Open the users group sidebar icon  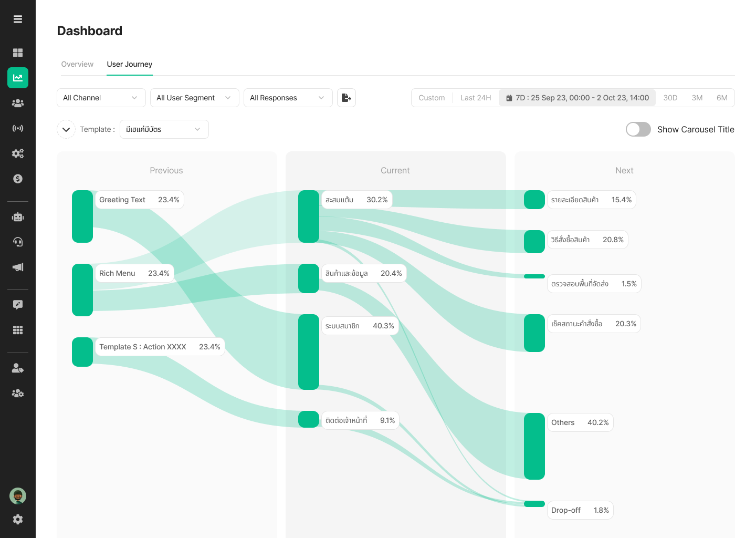pos(18,103)
